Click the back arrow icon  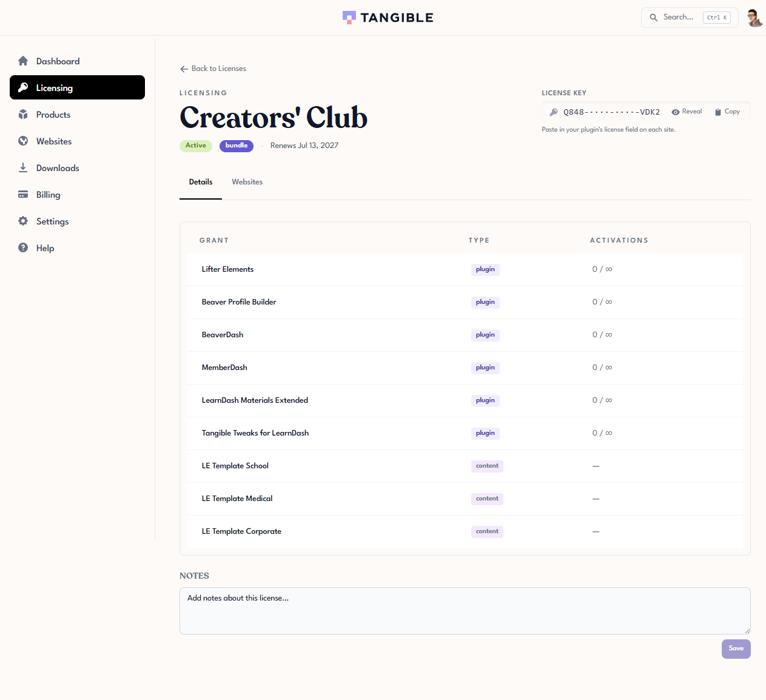click(x=184, y=69)
